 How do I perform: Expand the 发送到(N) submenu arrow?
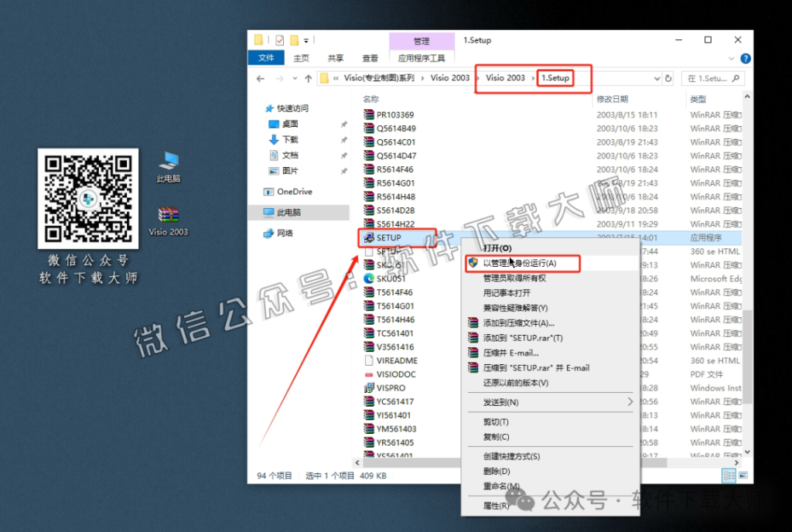[629, 401]
